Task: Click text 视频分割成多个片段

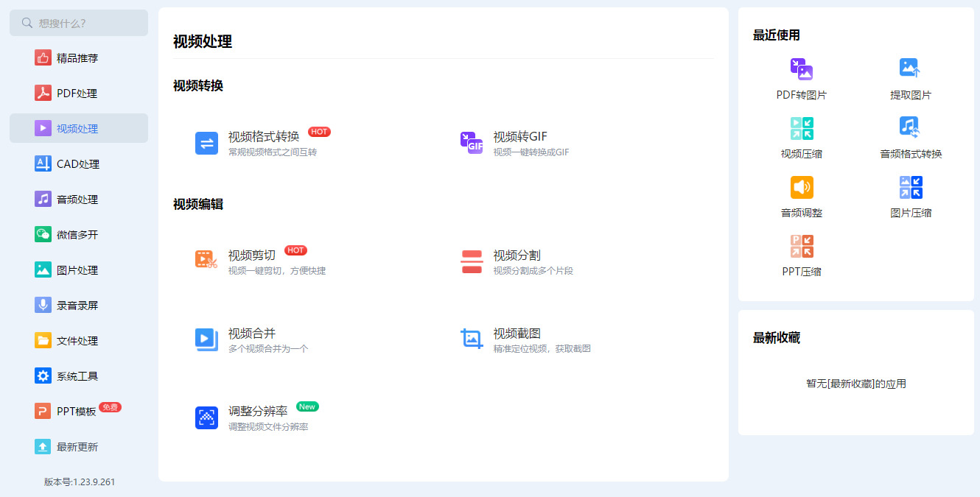Action: click(x=533, y=270)
